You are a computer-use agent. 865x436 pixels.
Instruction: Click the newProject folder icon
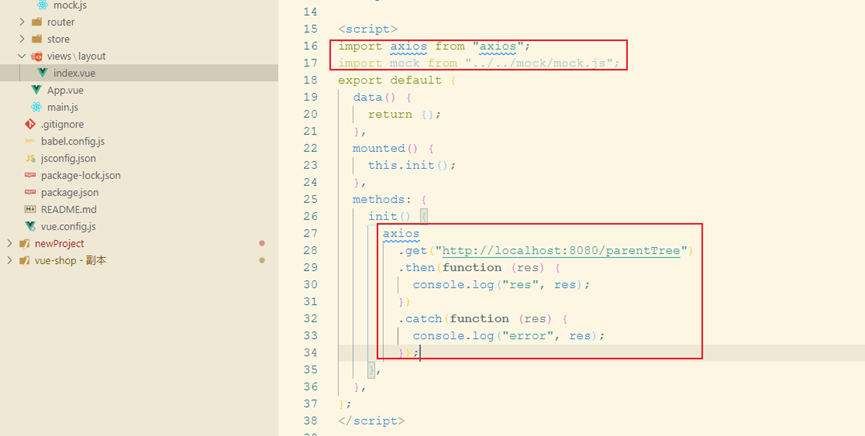click(24, 243)
